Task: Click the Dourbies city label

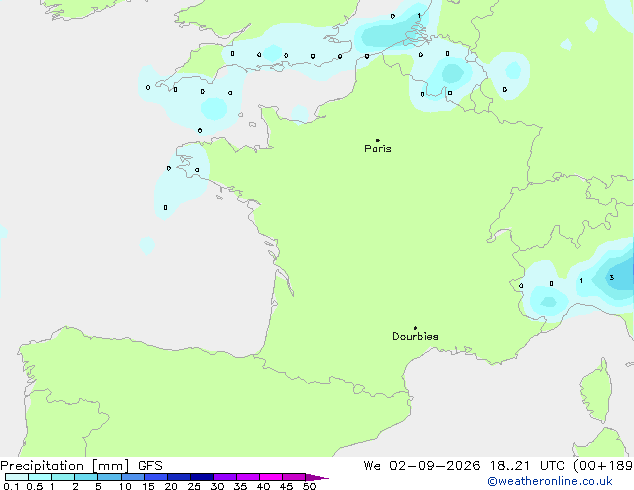Action: 415,336
